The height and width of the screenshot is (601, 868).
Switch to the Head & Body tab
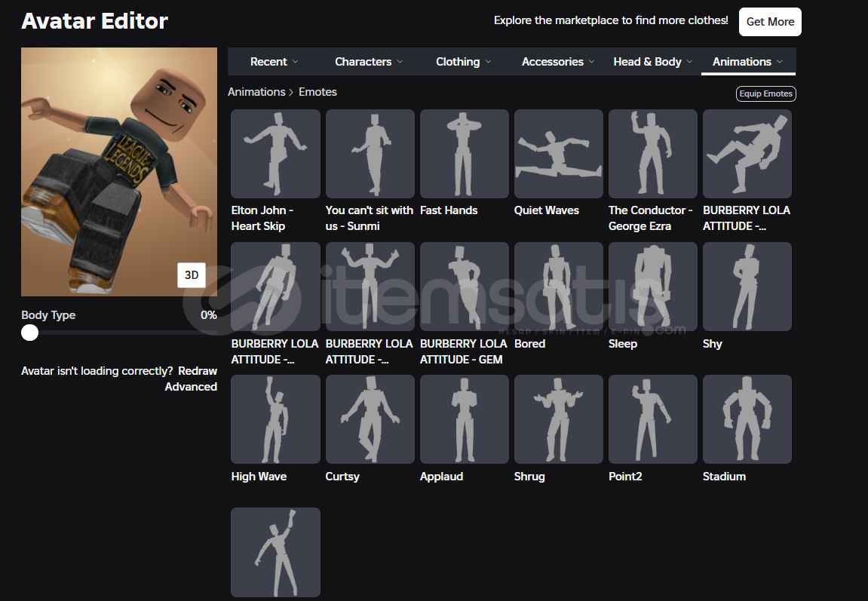click(652, 61)
